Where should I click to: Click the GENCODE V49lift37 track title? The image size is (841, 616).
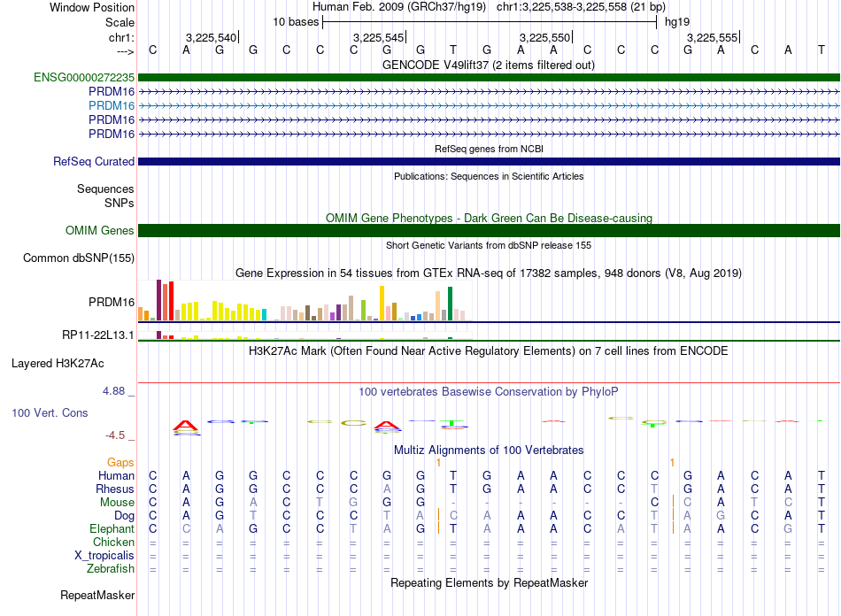[x=489, y=65]
